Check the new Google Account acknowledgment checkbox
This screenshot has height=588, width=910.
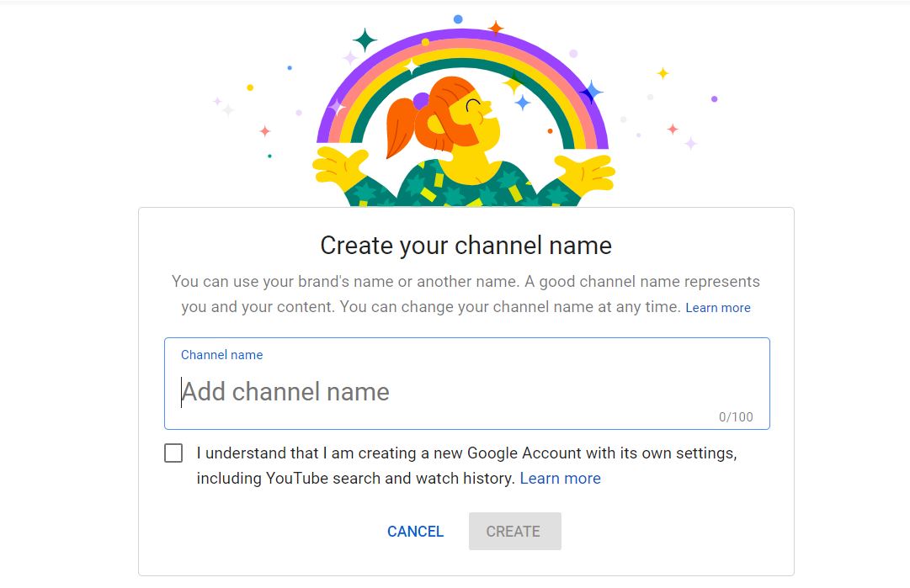tap(173, 453)
